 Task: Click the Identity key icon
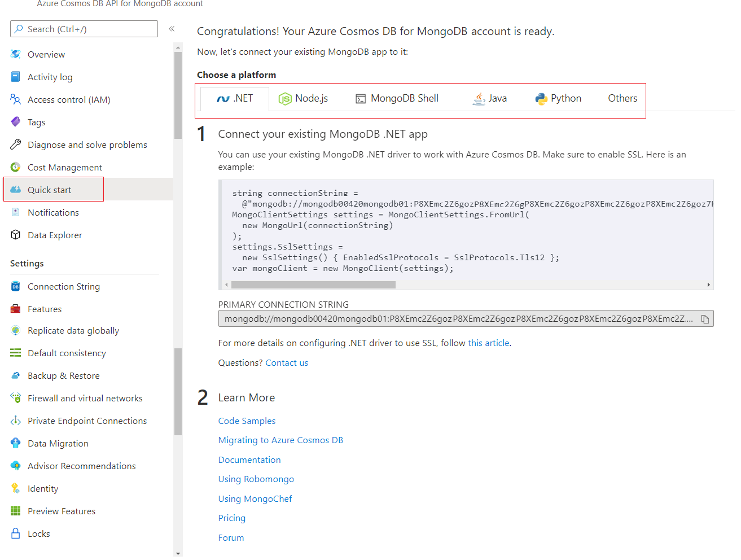(16, 488)
